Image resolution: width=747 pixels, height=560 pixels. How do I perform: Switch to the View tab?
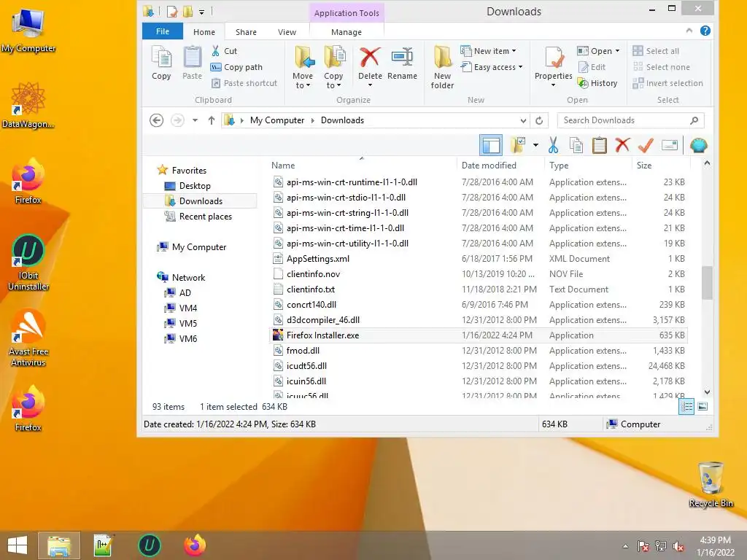287,32
